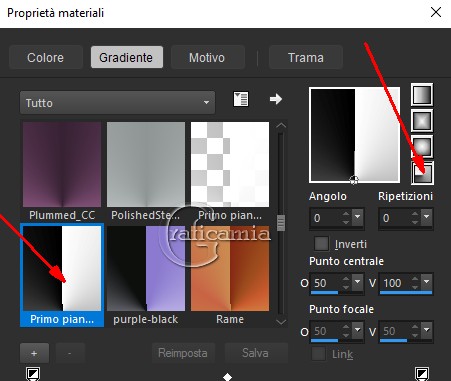Open the gradient list view options icon
The width and height of the screenshot is (451, 381).
pos(241,99)
